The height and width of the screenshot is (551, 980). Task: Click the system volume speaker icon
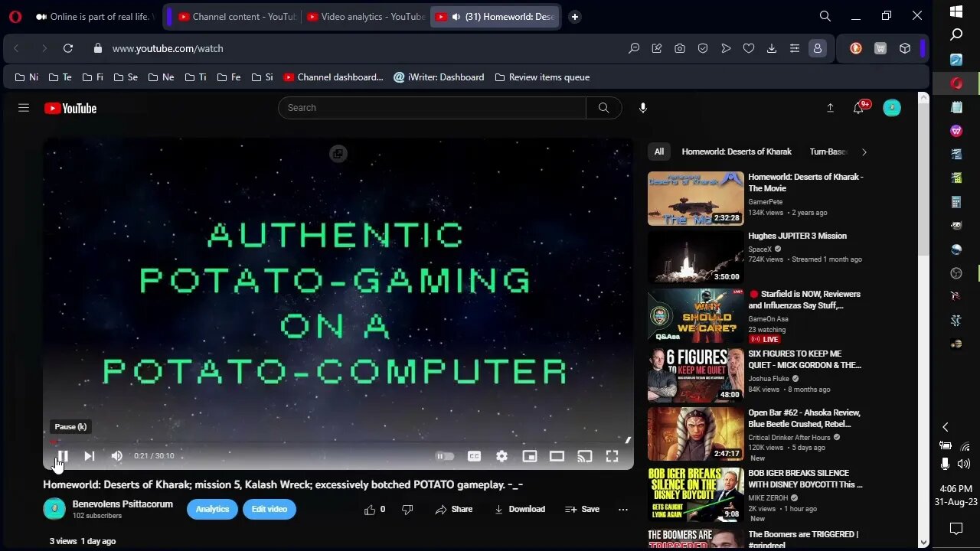(x=964, y=463)
